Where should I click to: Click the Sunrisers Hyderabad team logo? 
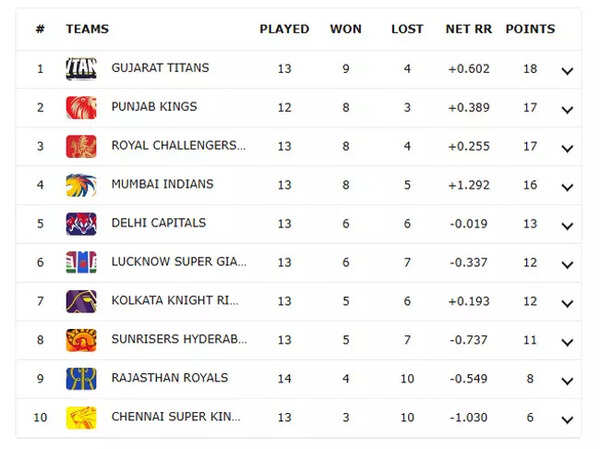pos(82,340)
